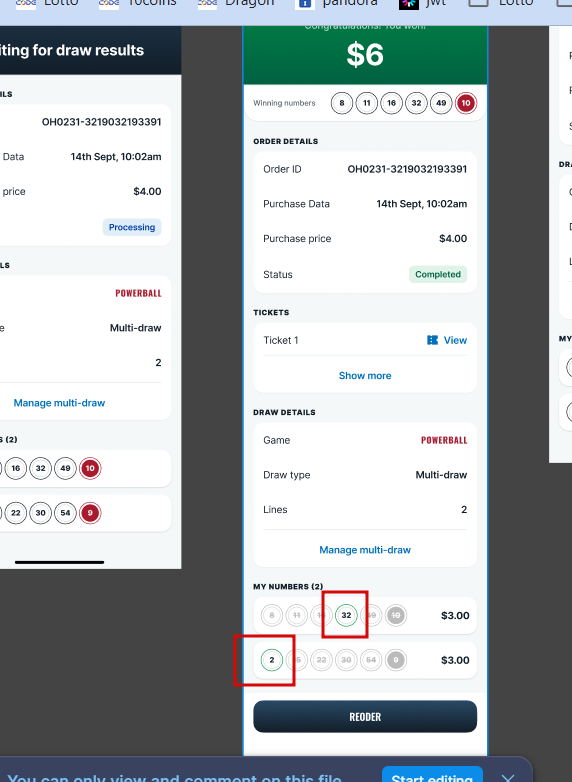Click Manage multi-draw in the completed order frame
This screenshot has height=782, width=572.
coord(365,550)
